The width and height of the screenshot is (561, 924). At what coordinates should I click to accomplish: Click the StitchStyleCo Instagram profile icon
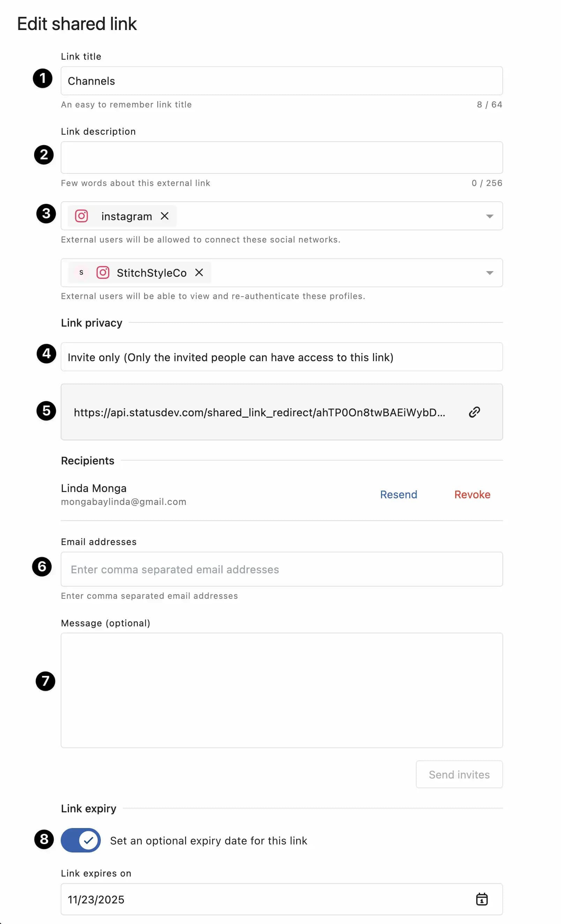(103, 273)
